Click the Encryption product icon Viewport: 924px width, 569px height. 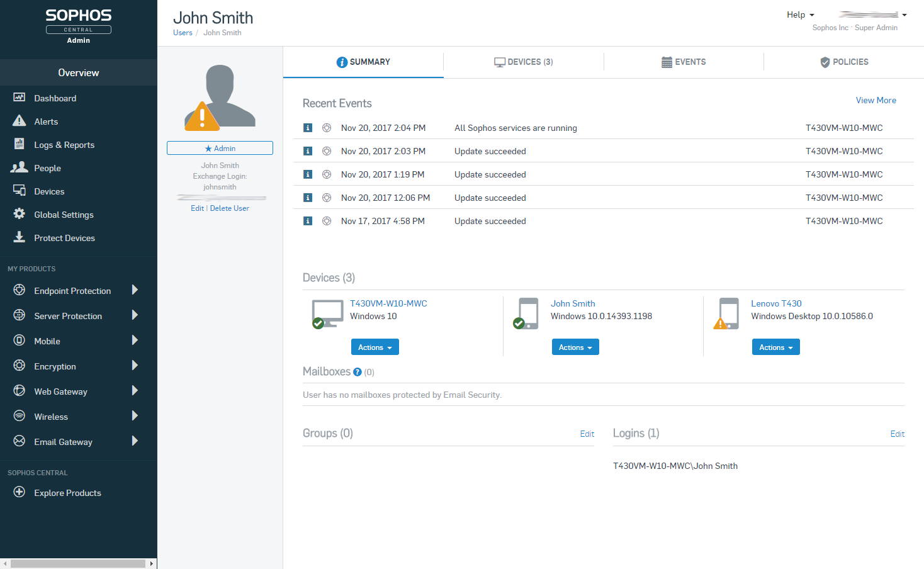(x=20, y=366)
